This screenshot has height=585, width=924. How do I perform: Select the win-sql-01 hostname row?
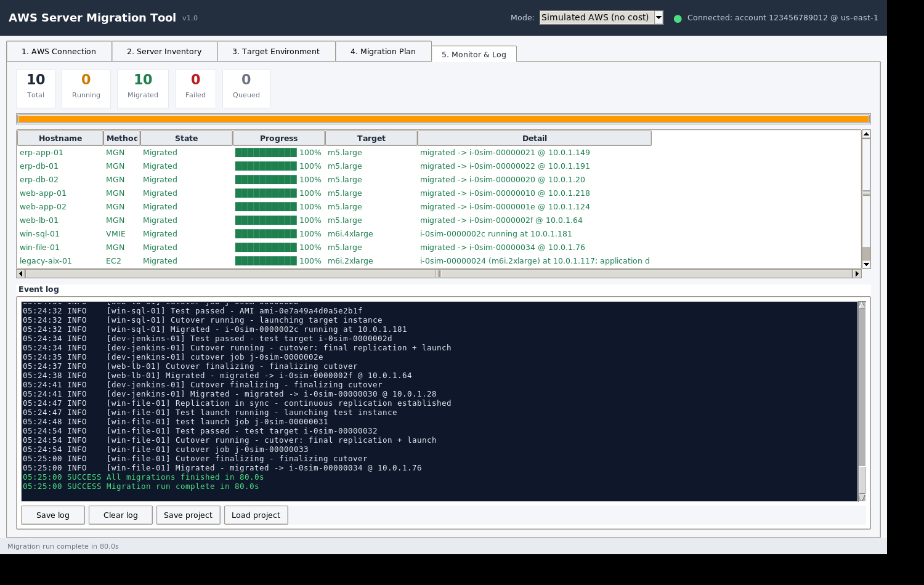tap(39, 234)
